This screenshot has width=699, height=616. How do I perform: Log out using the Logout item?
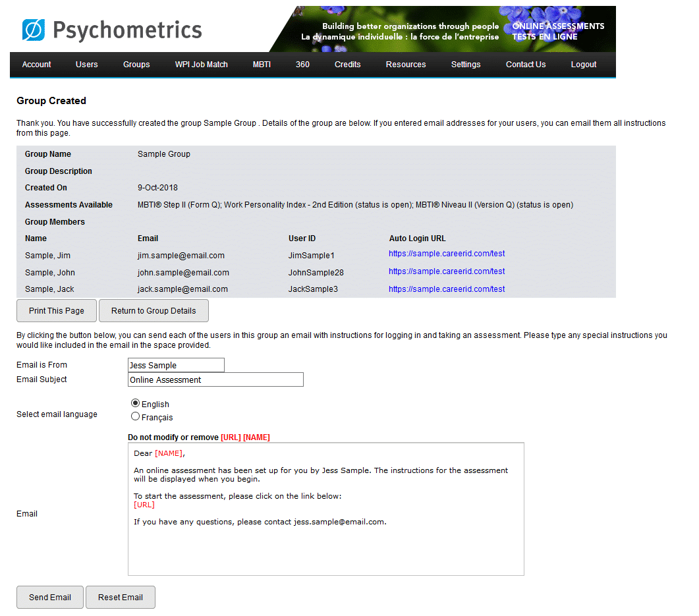(x=584, y=64)
